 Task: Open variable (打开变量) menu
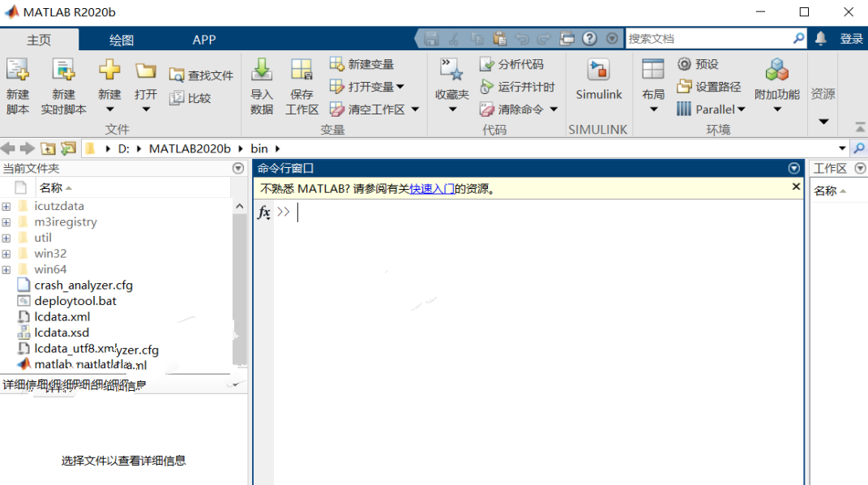[x=367, y=87]
